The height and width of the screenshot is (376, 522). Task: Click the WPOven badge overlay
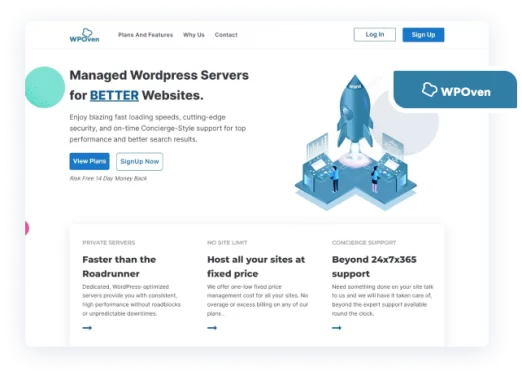tap(455, 90)
